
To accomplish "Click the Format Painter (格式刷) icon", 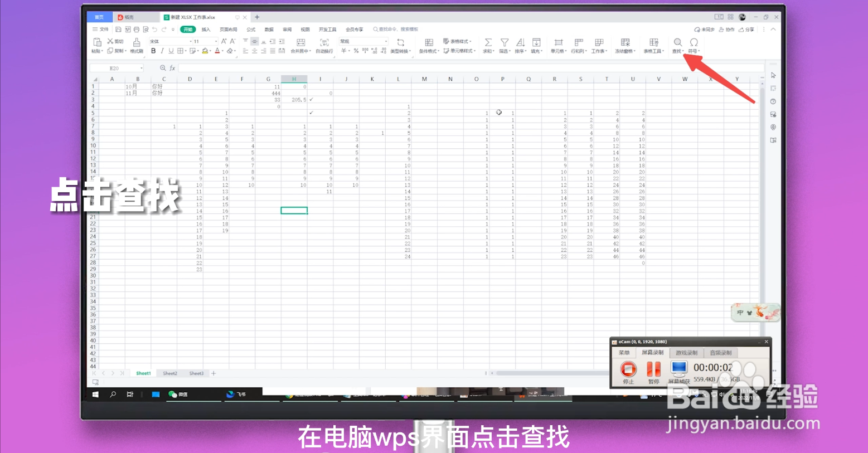I will [136, 42].
